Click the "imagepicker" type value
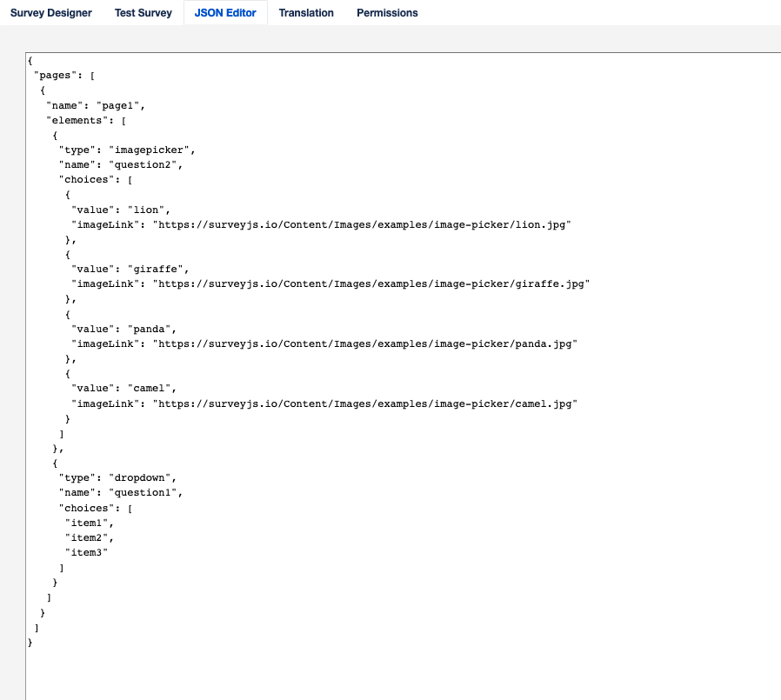 tap(150, 150)
